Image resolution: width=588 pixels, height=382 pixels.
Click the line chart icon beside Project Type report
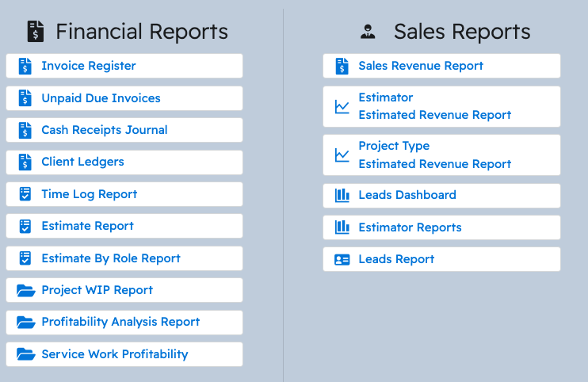coord(342,155)
